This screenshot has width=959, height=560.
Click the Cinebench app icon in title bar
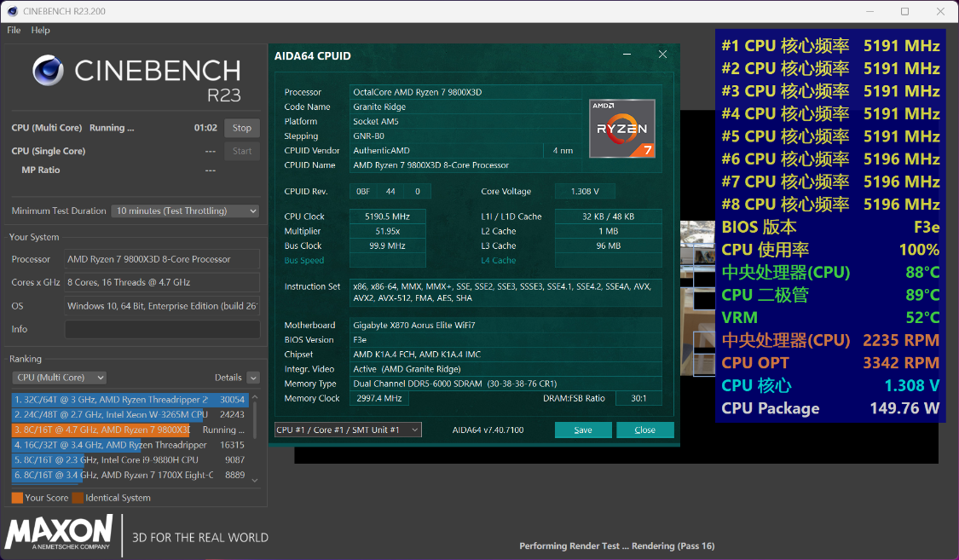click(x=12, y=11)
